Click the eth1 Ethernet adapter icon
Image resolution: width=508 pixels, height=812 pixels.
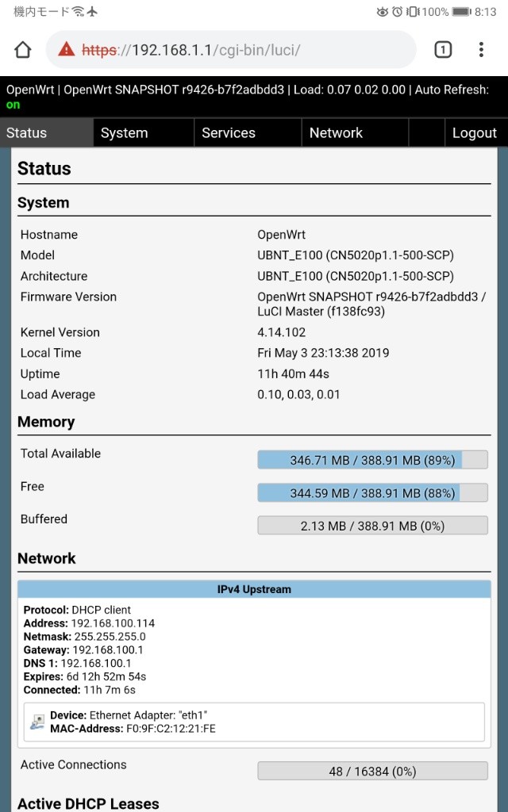tap(37, 722)
